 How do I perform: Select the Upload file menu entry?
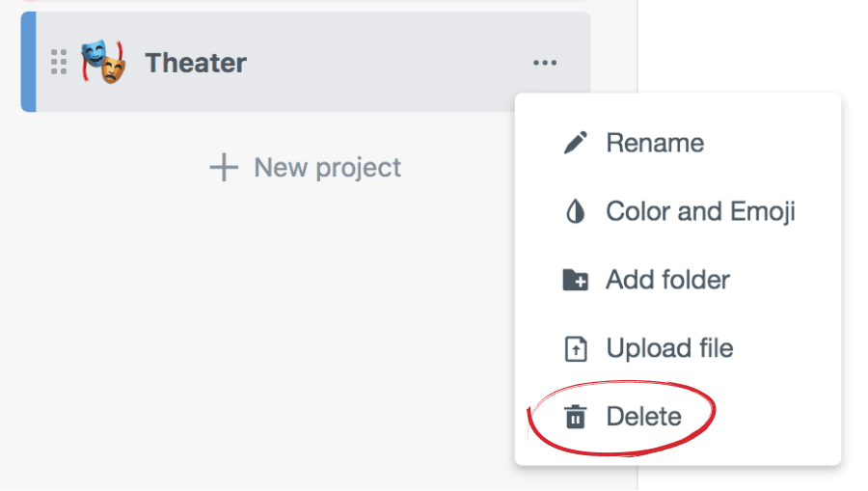(669, 349)
